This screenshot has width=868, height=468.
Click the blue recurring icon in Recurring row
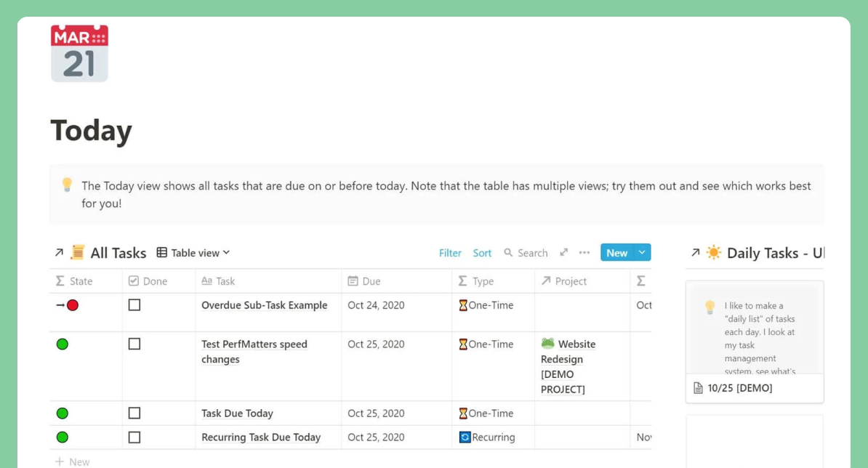[465, 437]
